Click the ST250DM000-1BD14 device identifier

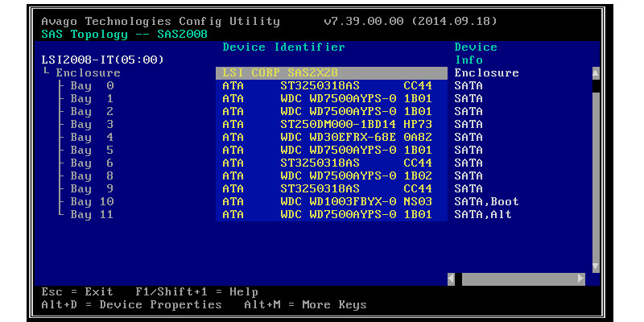click(x=338, y=125)
